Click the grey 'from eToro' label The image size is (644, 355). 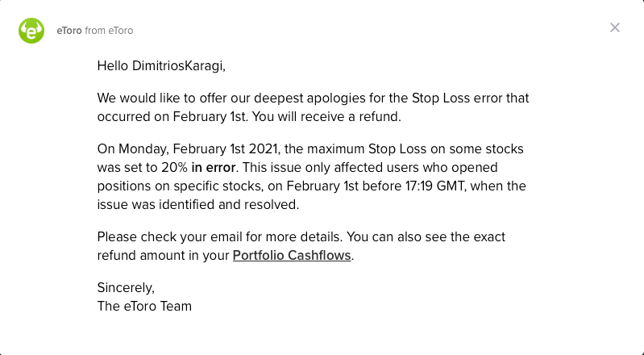pos(109,31)
